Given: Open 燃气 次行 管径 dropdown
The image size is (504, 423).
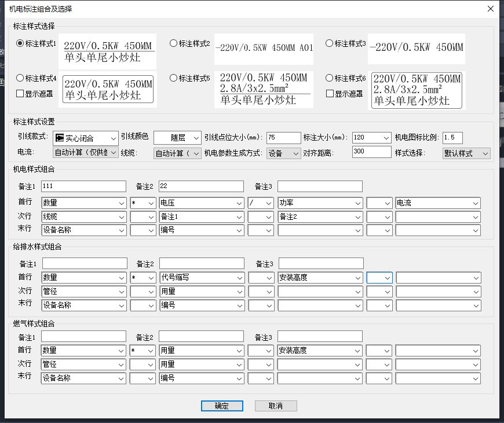Looking at the screenshot, I should [x=83, y=365].
